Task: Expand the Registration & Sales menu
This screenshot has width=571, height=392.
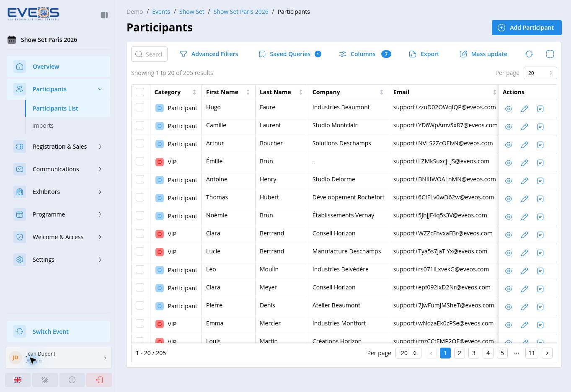Action: coord(58,147)
